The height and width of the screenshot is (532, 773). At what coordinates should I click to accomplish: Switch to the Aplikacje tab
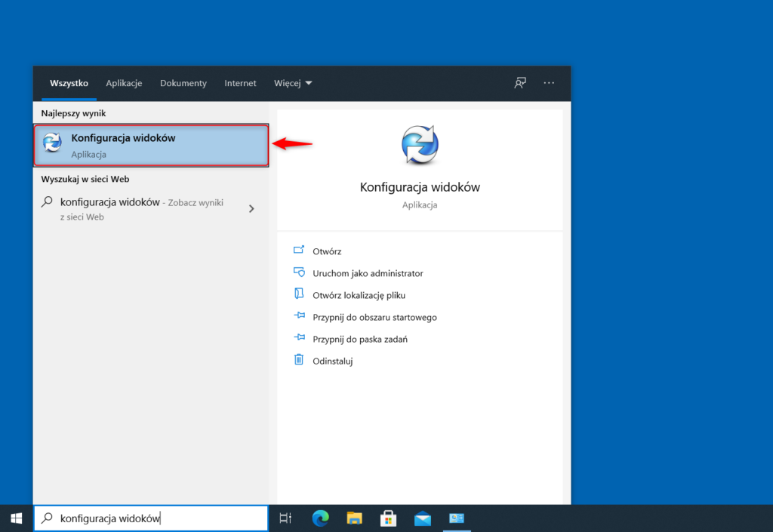click(x=124, y=83)
